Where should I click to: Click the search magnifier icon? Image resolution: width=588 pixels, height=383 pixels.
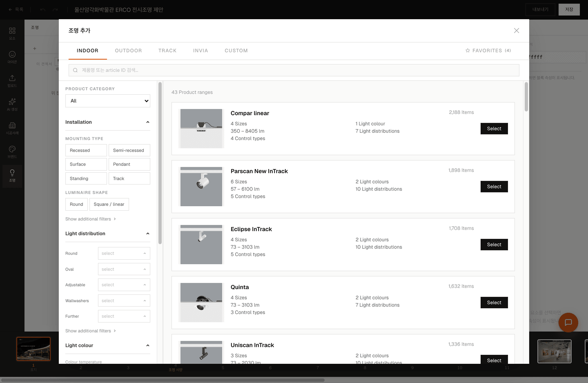(76, 70)
